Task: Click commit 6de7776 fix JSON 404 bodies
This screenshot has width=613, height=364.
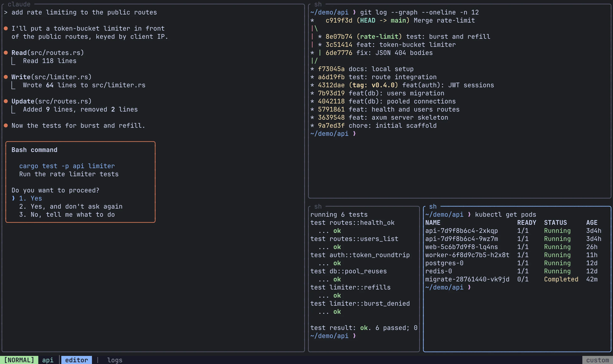Action: pos(371,53)
